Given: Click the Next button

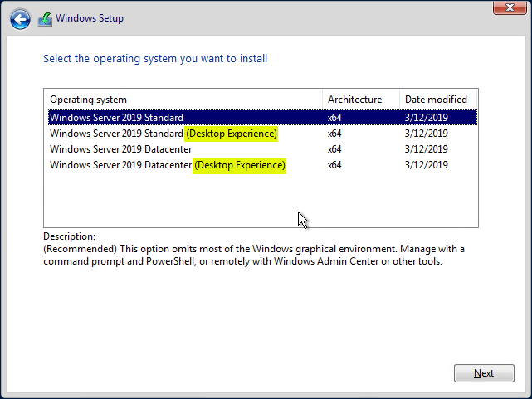Looking at the screenshot, I should click(x=484, y=373).
